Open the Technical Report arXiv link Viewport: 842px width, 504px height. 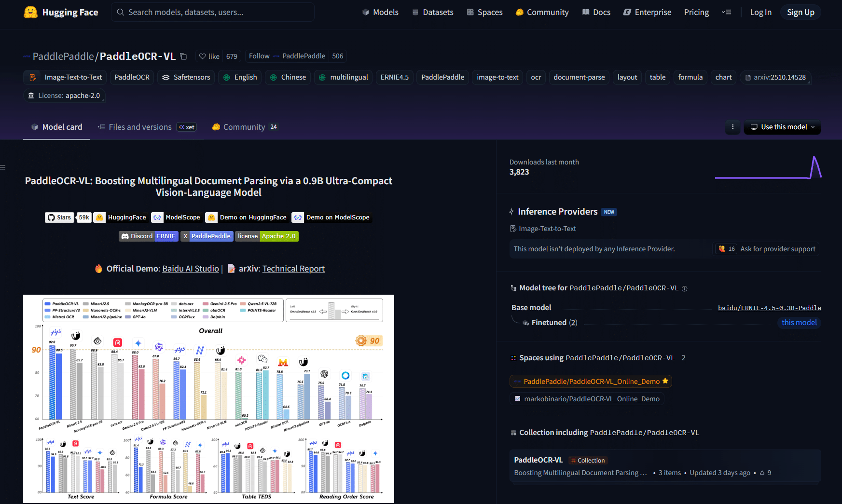coord(293,269)
